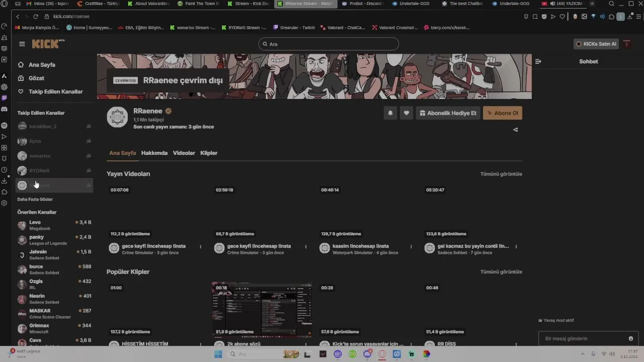Viewport: 644px width, 362px height.
Task: Open recommended channel Levo
Action: (x=54, y=225)
